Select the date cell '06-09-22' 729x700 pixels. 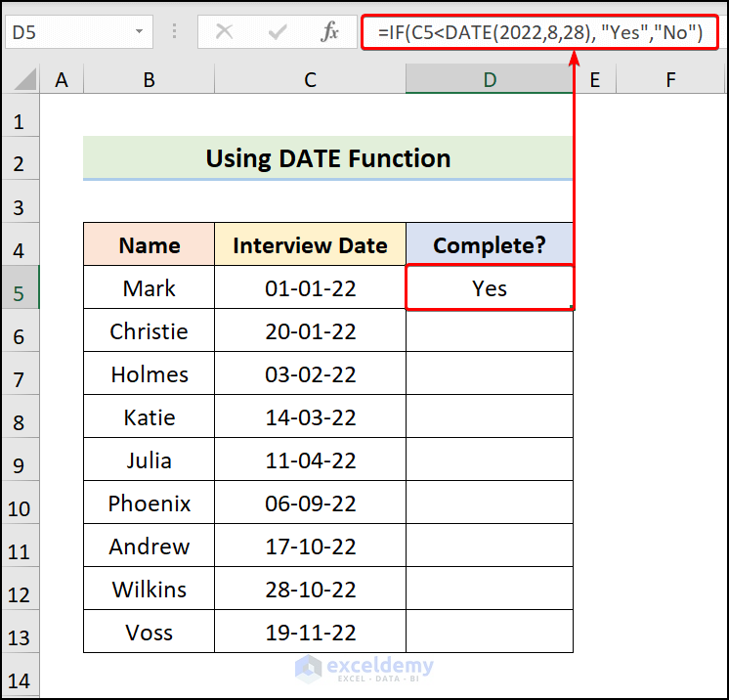[x=310, y=503]
